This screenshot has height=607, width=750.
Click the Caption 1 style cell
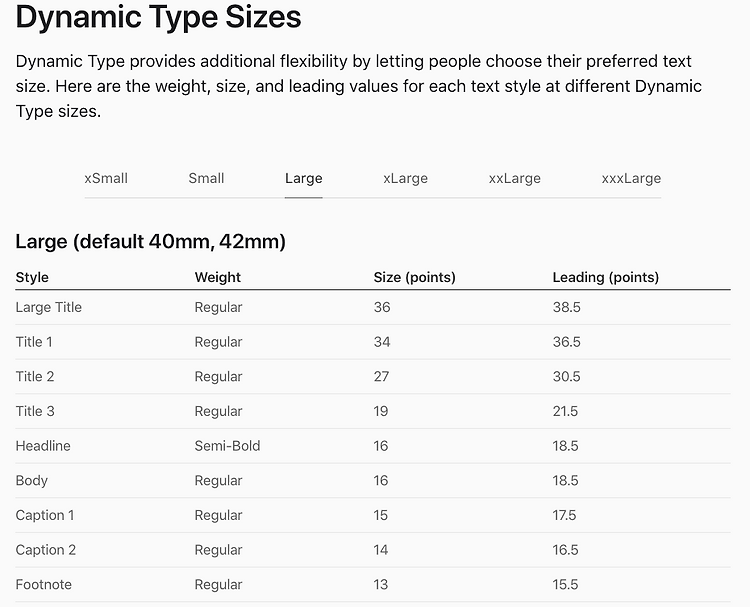pos(45,515)
